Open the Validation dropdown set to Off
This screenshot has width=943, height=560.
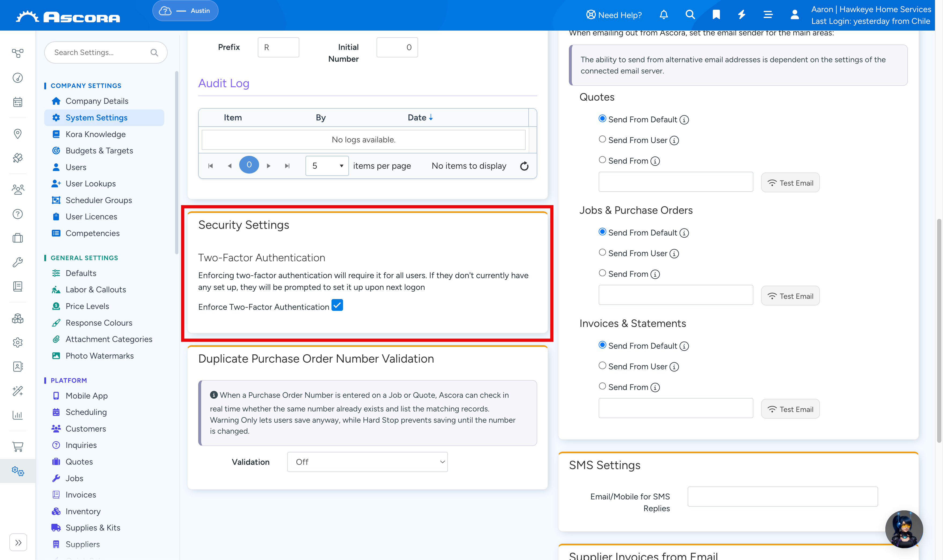[x=367, y=462]
